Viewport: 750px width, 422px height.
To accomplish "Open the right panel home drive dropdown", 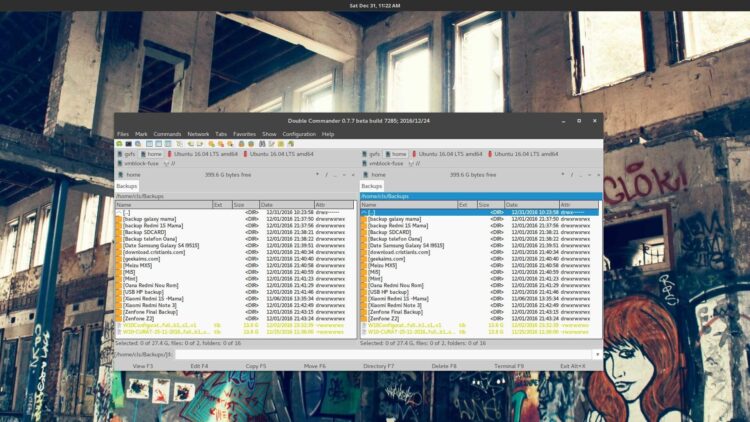I will click(376, 175).
